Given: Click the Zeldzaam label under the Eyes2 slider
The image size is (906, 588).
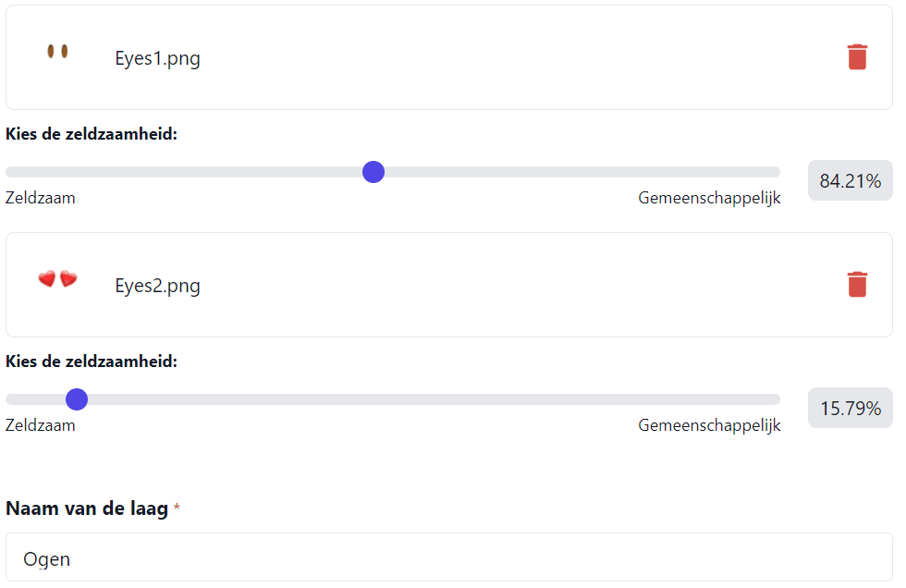Looking at the screenshot, I should point(41,425).
